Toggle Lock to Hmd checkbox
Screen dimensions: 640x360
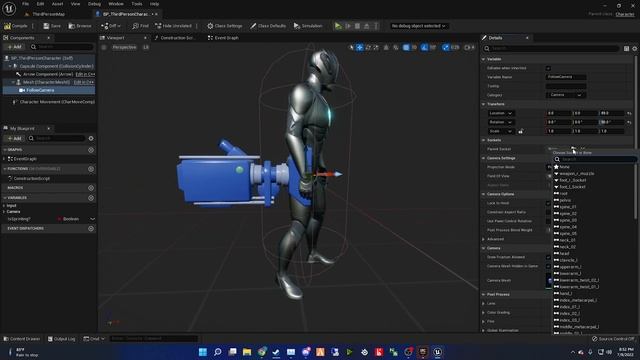(x=549, y=203)
